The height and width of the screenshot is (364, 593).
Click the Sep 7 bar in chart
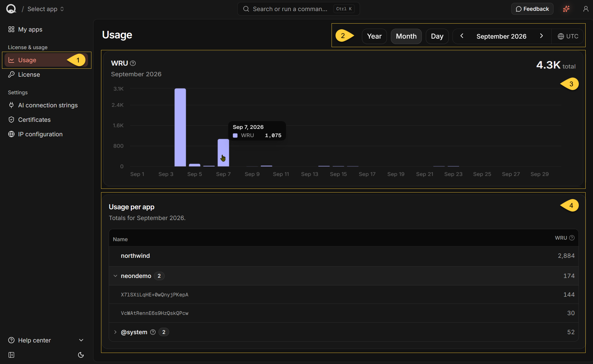pos(223,153)
